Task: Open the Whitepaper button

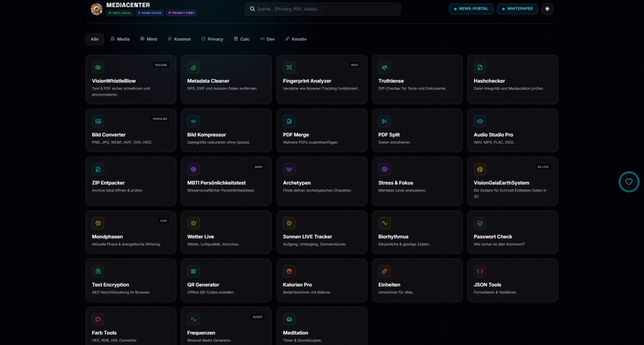Action: pos(517,9)
